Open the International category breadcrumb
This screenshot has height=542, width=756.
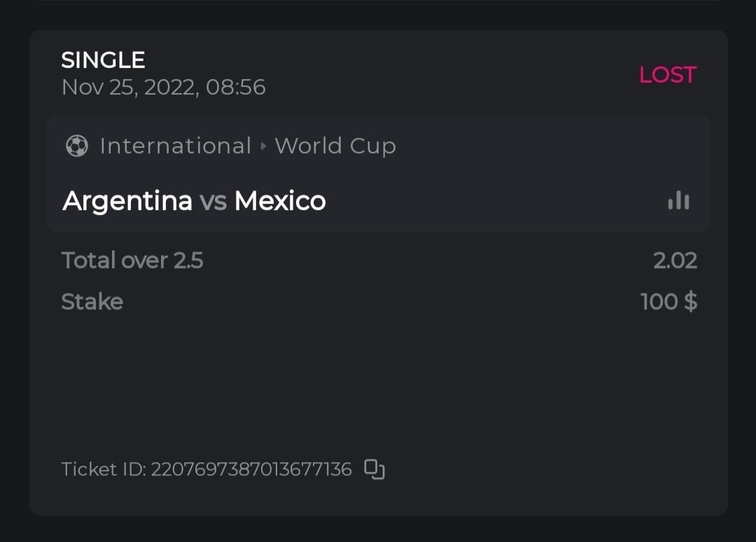pos(175,146)
